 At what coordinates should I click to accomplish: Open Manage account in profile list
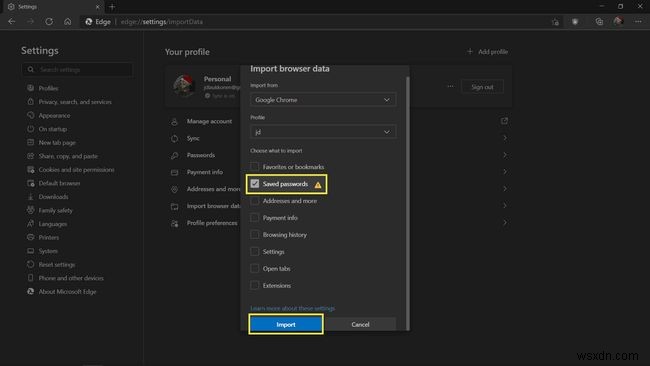pyautogui.click(x=209, y=121)
